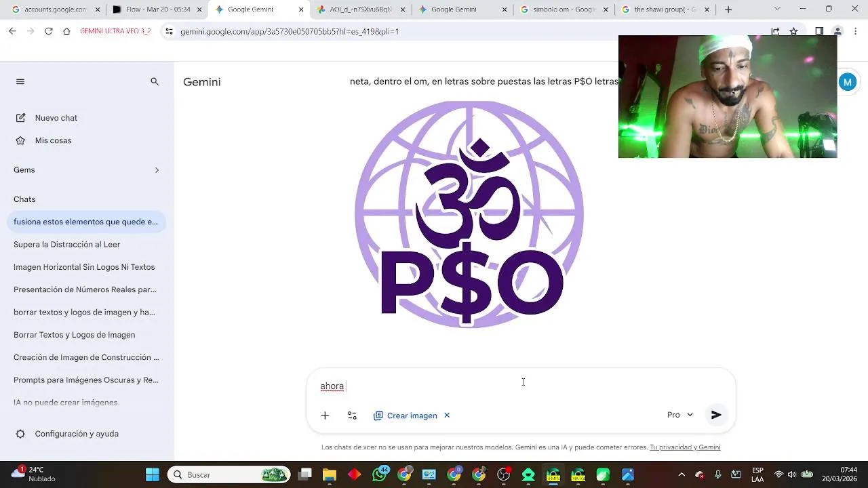868x488 pixels.
Task: Open the tools sliders icon in prompt box
Action: [x=352, y=415]
